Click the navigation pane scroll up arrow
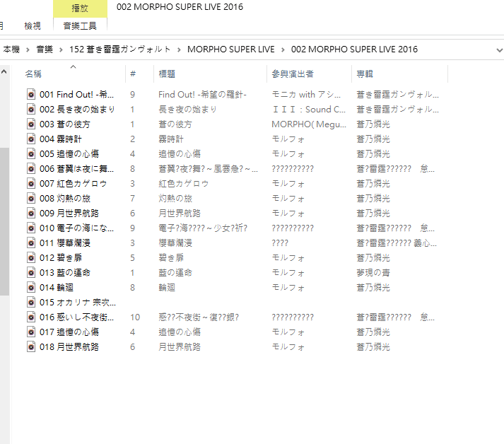 coord(4,71)
